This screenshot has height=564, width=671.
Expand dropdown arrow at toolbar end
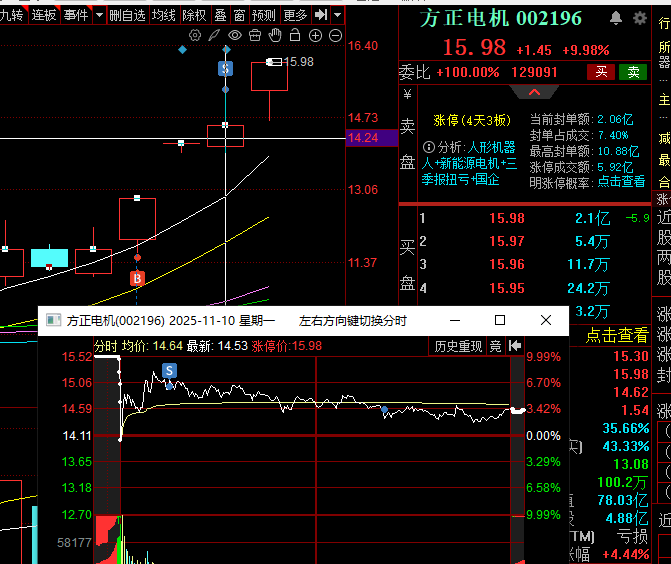click(x=338, y=16)
